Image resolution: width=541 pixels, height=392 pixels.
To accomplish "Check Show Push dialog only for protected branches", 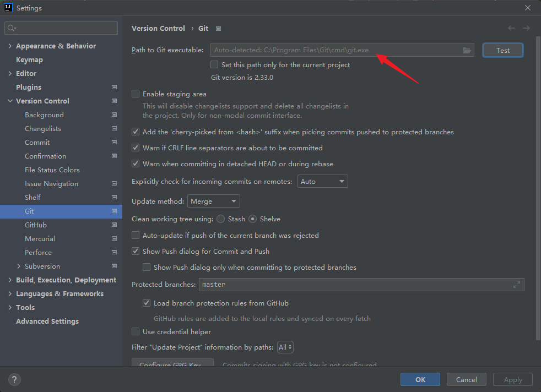I will pos(147,267).
